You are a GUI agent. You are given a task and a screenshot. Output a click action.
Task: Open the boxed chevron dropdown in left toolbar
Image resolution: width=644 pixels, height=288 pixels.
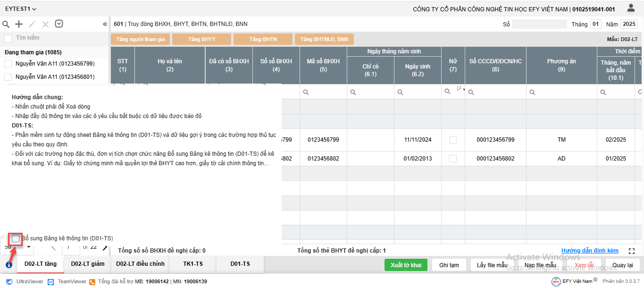[x=59, y=24]
